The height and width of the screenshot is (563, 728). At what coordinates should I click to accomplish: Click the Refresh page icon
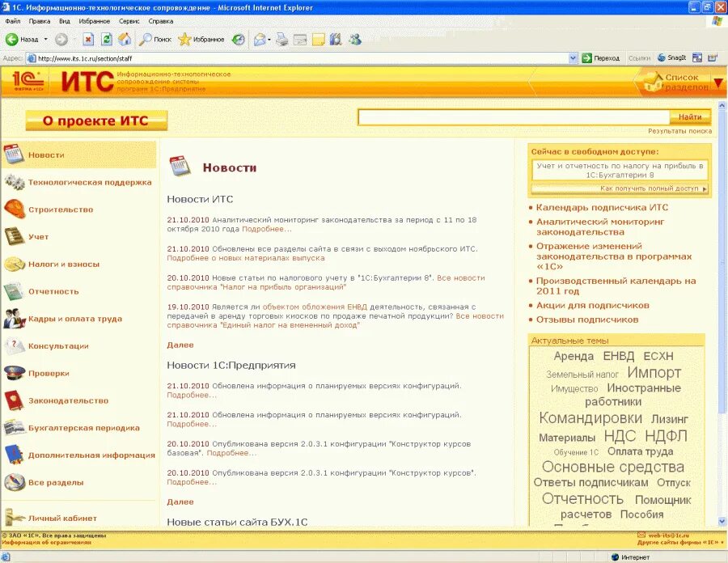click(x=106, y=40)
